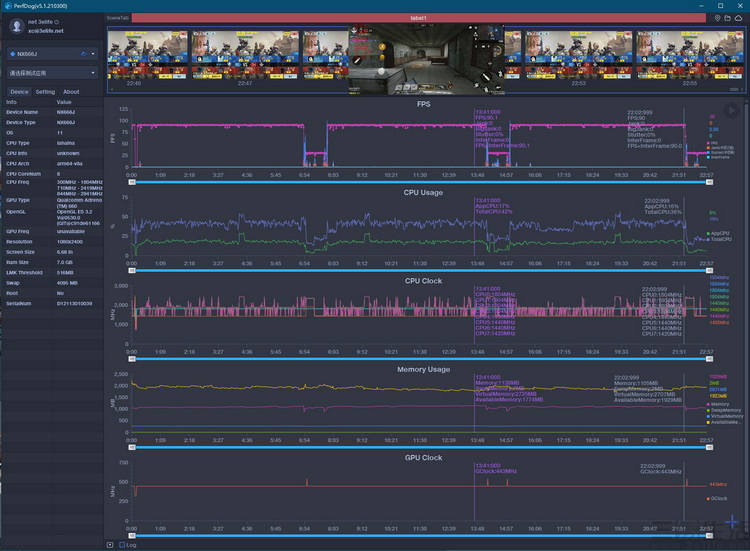Open the folder icon for saved records
This screenshot has height=551, width=750.
pos(728,18)
